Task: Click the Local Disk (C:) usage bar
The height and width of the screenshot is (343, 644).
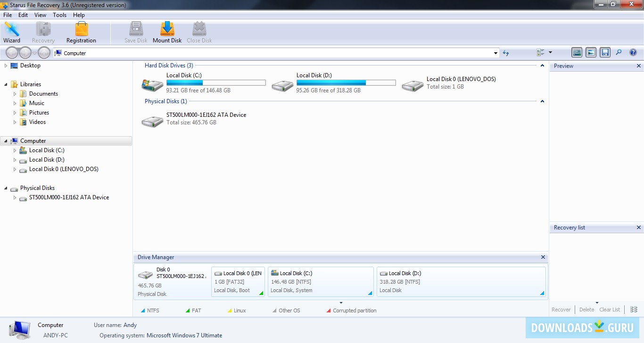Action: (x=216, y=82)
